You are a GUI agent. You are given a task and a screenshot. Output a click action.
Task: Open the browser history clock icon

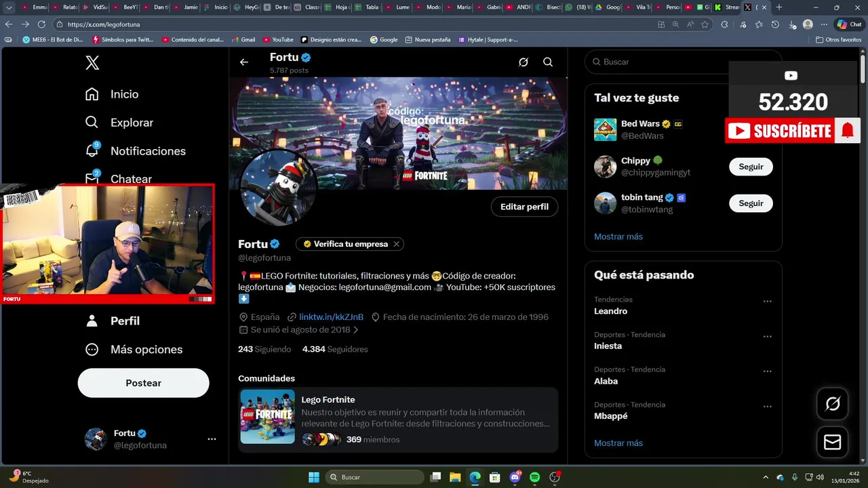pyautogui.click(x=775, y=24)
